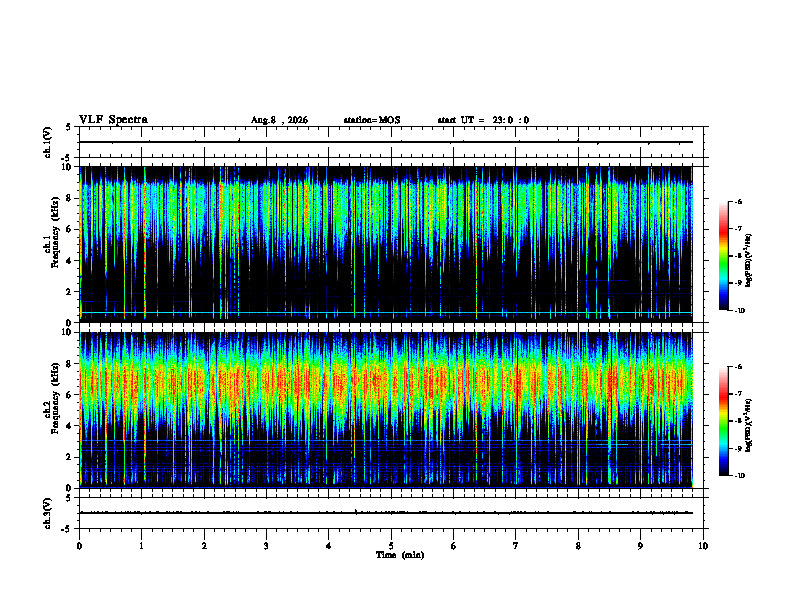Screen dimensions: 792x612
Task: Click the ch.1 voltage waveform trace
Action: click(385, 142)
